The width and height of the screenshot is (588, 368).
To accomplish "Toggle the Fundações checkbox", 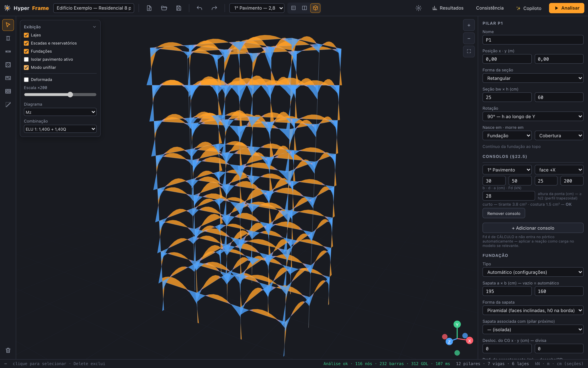I will point(26,51).
